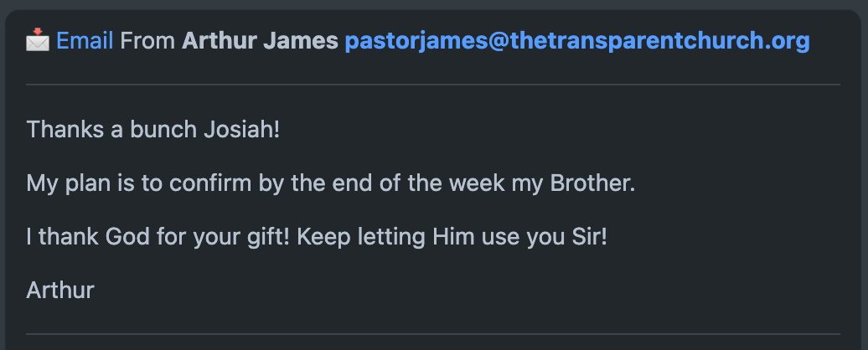Select the sender name Arthur James
This screenshot has width=868, height=350.
point(260,41)
